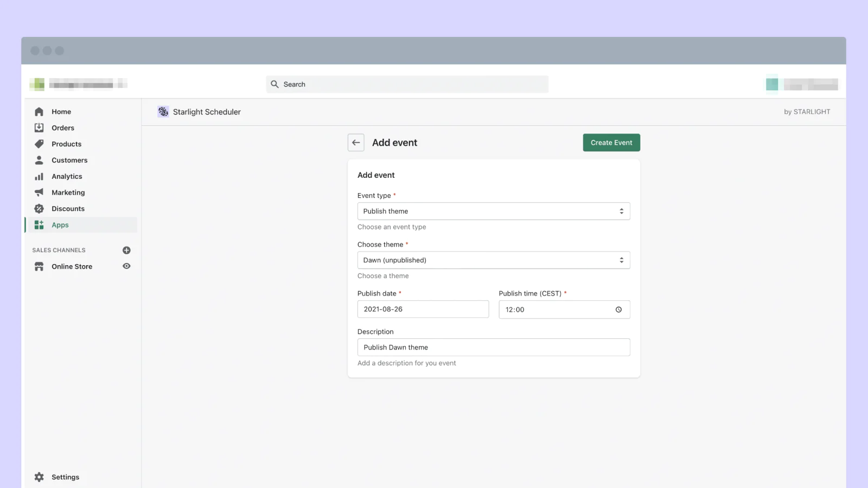Open Settings gear icon
Viewport: 868px width, 488px height.
tap(39, 477)
